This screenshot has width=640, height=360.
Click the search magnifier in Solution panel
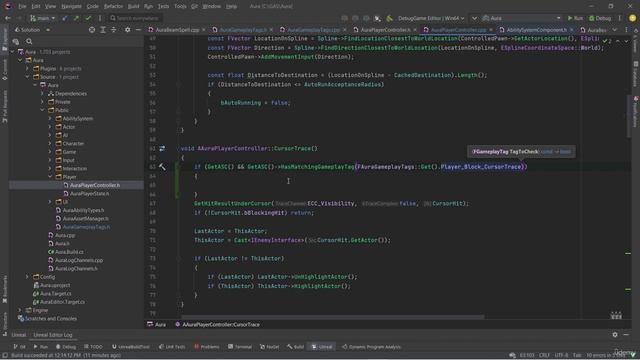(x=29, y=42)
